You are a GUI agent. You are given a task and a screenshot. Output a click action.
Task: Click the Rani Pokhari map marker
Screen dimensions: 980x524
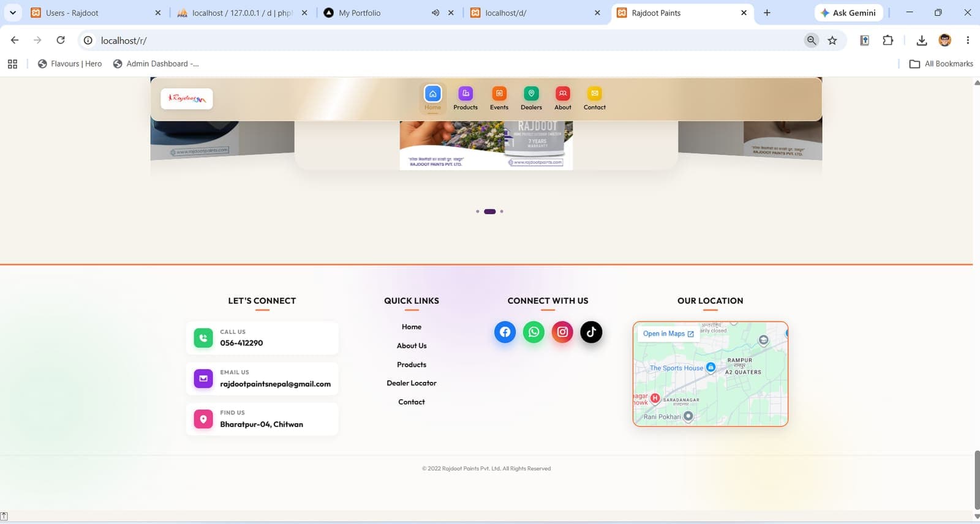[688, 416]
